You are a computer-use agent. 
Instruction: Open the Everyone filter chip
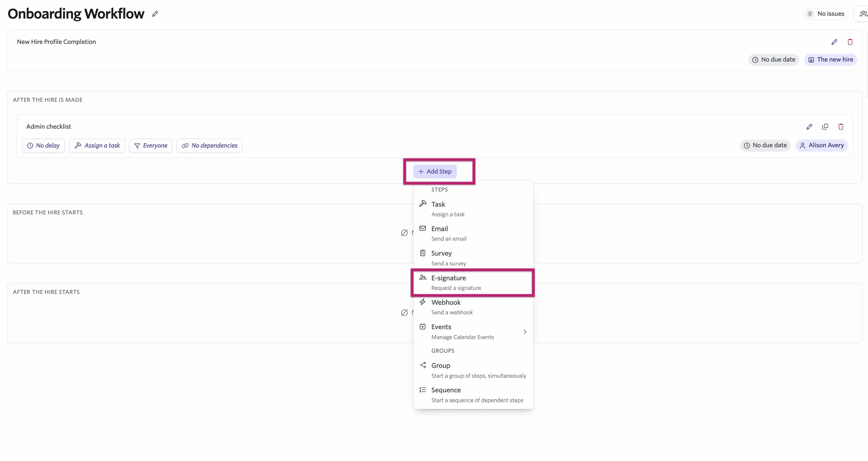point(151,146)
